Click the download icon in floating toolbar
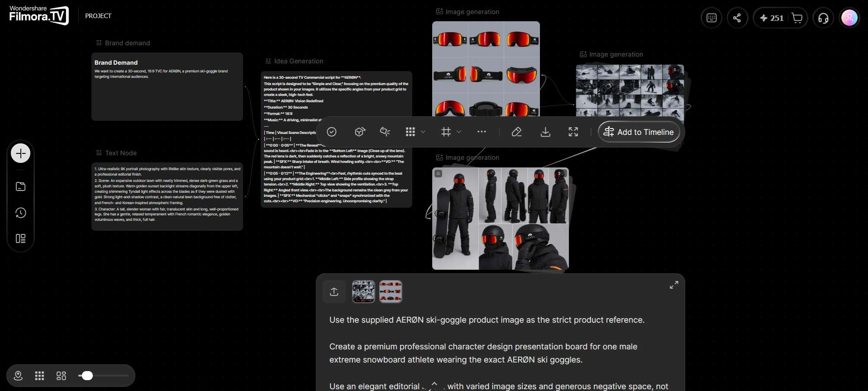Screen dimensions: 868x391 545,132
